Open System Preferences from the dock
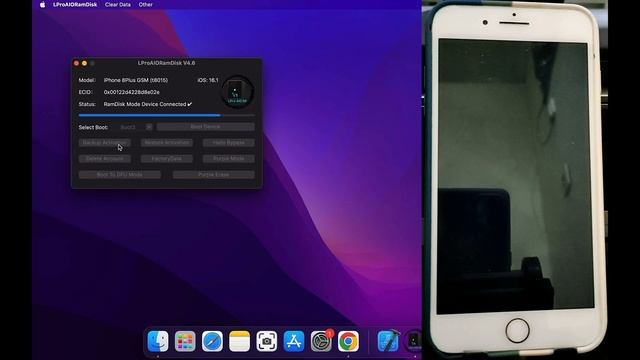This screenshot has width=640, height=360. (321, 341)
